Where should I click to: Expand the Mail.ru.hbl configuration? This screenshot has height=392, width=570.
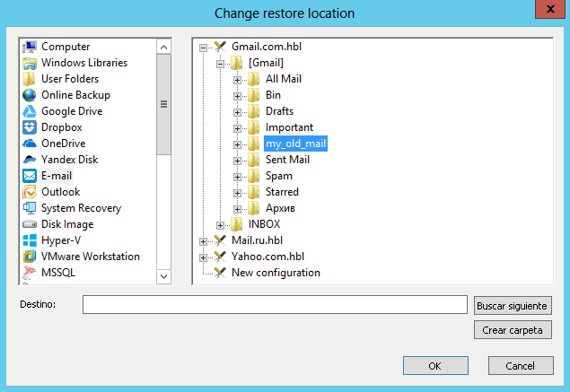[204, 240]
